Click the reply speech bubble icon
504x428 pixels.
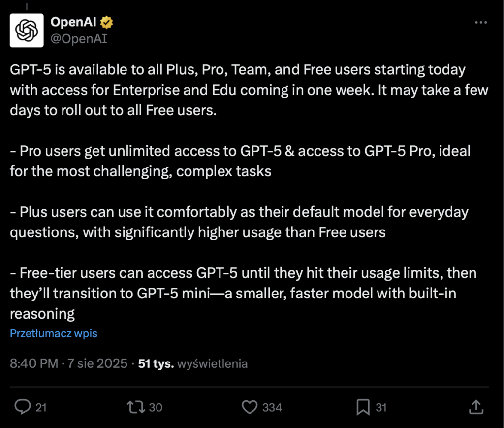[x=23, y=407]
